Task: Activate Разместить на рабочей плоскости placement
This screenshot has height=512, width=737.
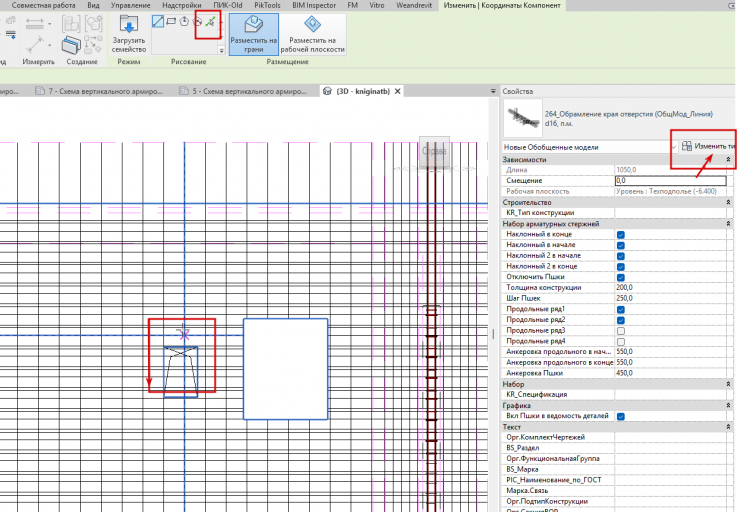Action: point(313,34)
